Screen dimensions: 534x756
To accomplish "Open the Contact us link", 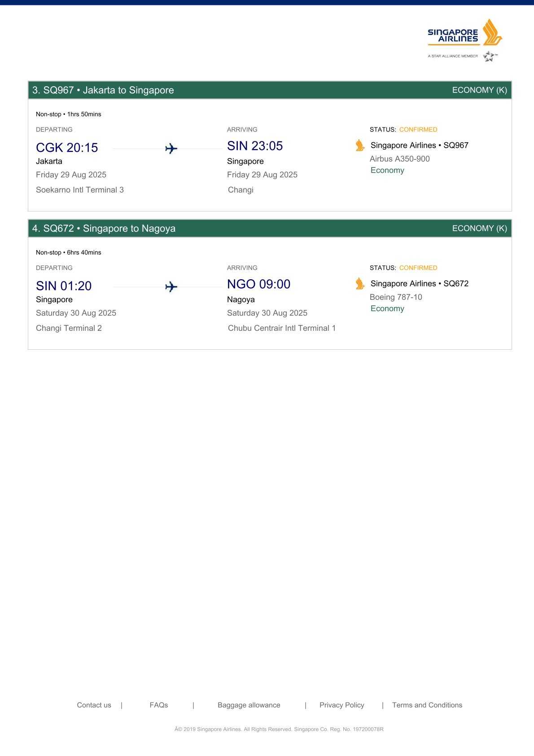I will pos(94,705).
